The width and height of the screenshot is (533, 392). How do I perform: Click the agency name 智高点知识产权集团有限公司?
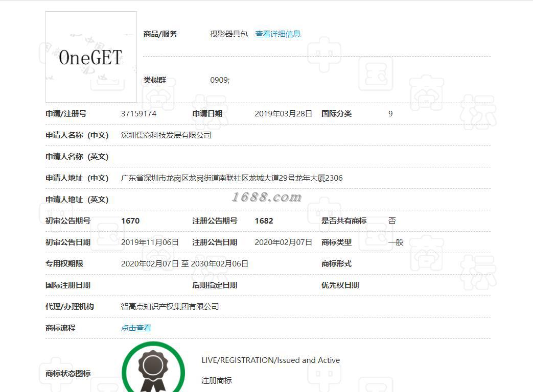[x=170, y=306]
